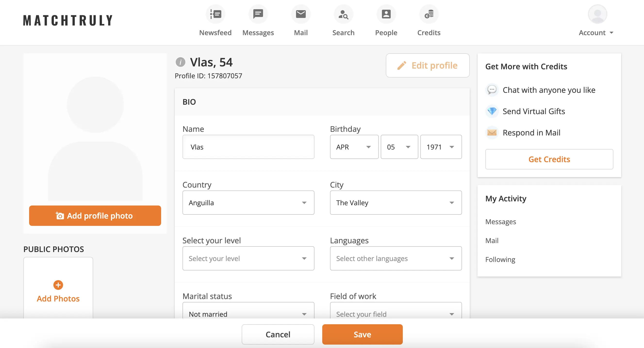644x348 pixels.
Task: Click into the Name input field
Action: 248,147
